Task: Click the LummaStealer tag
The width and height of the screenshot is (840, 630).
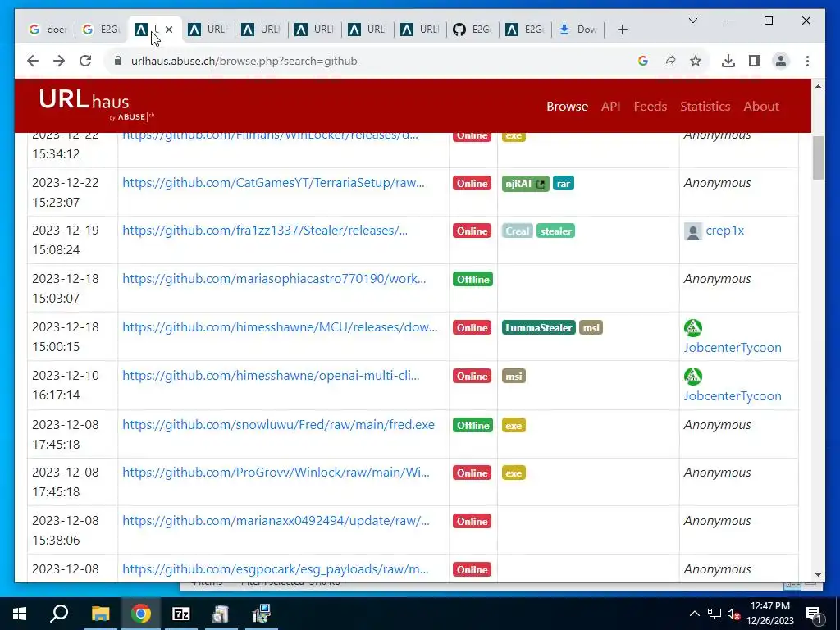Action: [x=539, y=327]
